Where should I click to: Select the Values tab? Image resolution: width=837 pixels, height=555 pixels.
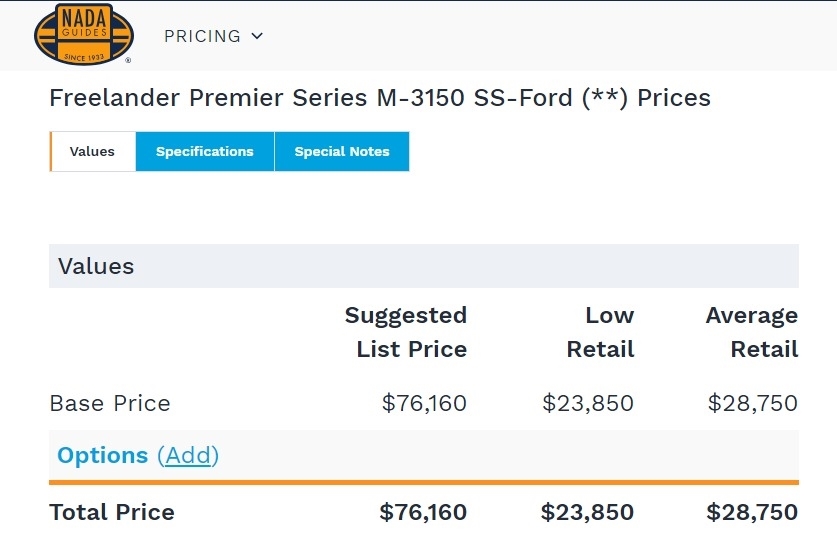[92, 152]
